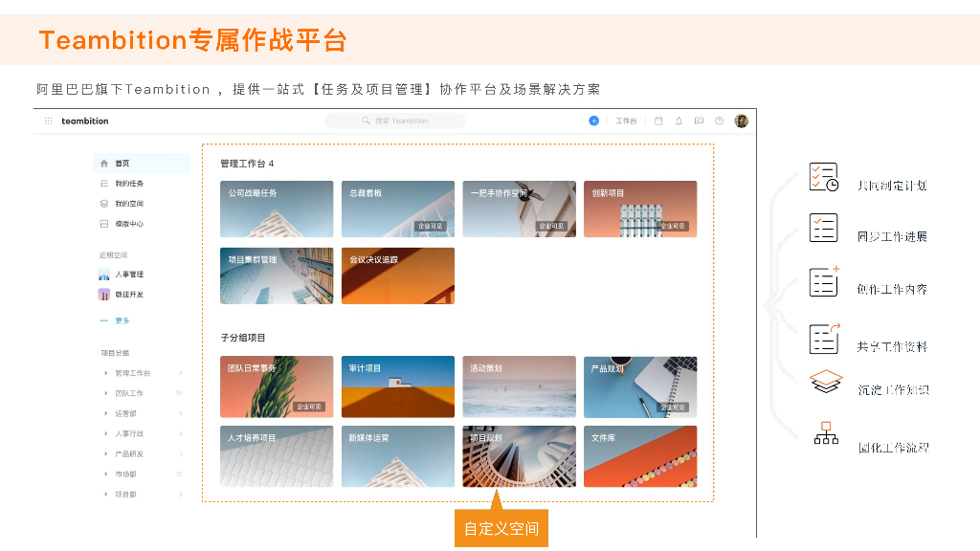The image size is (980, 551).
Task: Open the 项目集群管理 project card
Action: pyautogui.click(x=277, y=276)
